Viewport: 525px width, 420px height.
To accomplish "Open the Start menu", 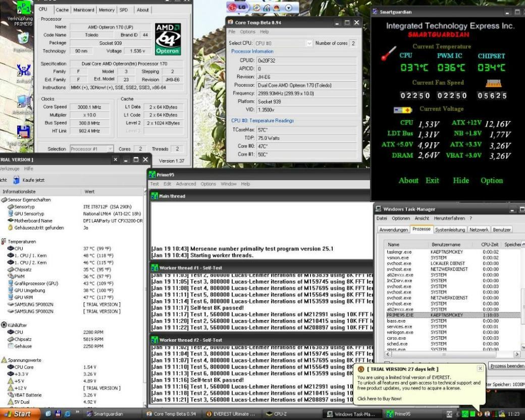I will point(19,414).
